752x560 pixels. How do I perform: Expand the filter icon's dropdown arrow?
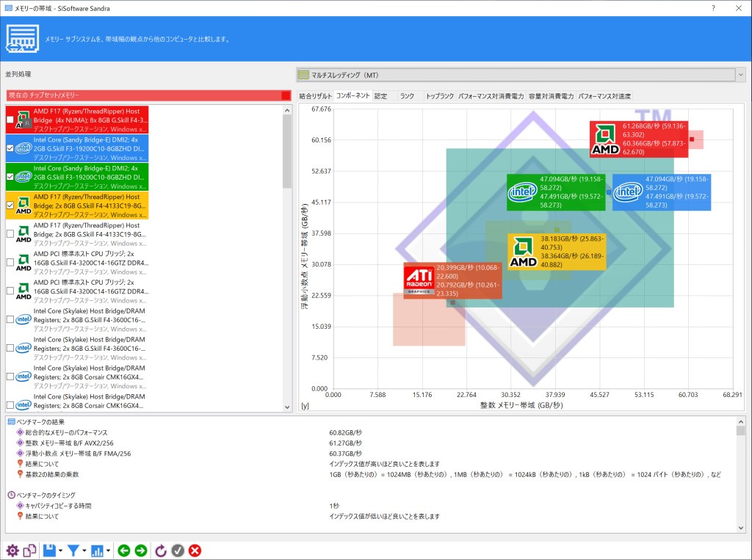point(84,550)
